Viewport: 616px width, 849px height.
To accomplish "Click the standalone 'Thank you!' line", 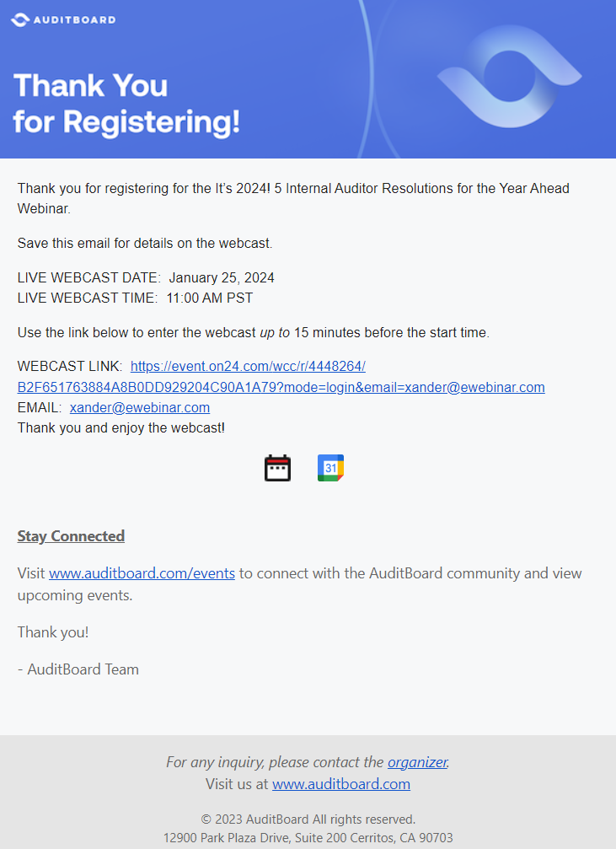I will click(x=53, y=631).
